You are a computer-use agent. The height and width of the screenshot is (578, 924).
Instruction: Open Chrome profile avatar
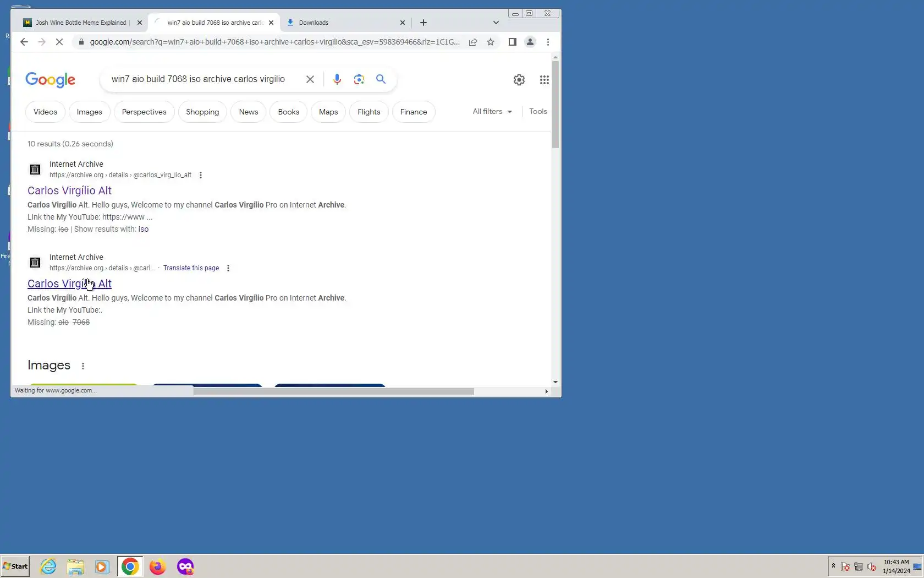pyautogui.click(x=530, y=42)
